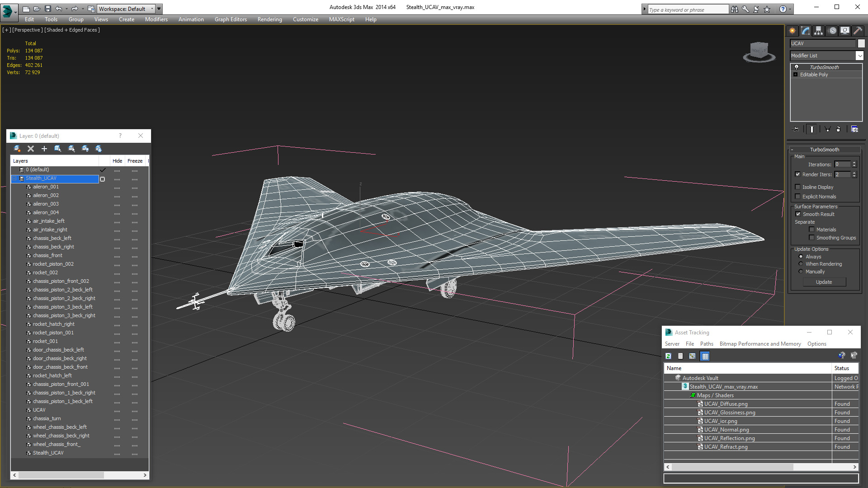Open the Motion command panel tab
Viewport: 868px width, 488px height.
pyautogui.click(x=832, y=31)
